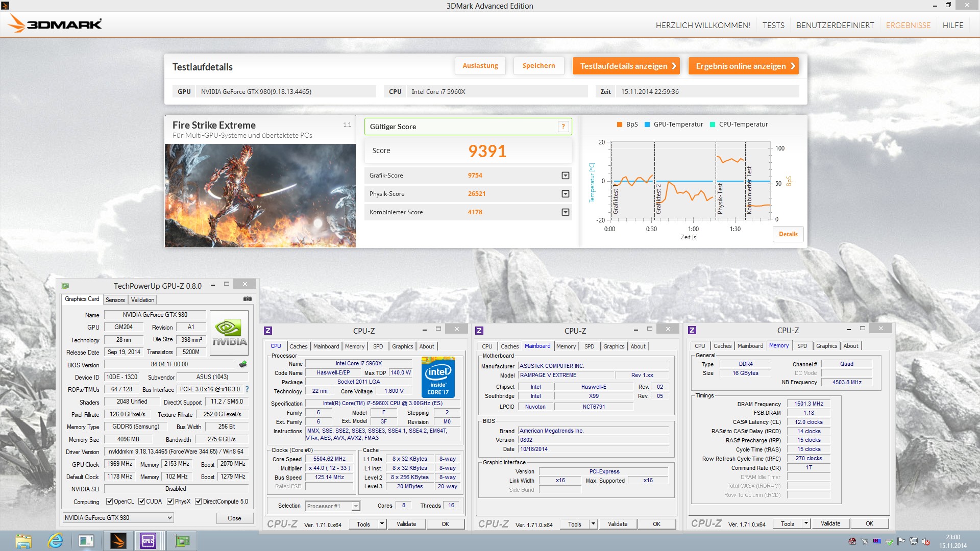Switch to the Sensors tab in GPU-Z
Viewport: 980px width, 551px height.
[115, 300]
